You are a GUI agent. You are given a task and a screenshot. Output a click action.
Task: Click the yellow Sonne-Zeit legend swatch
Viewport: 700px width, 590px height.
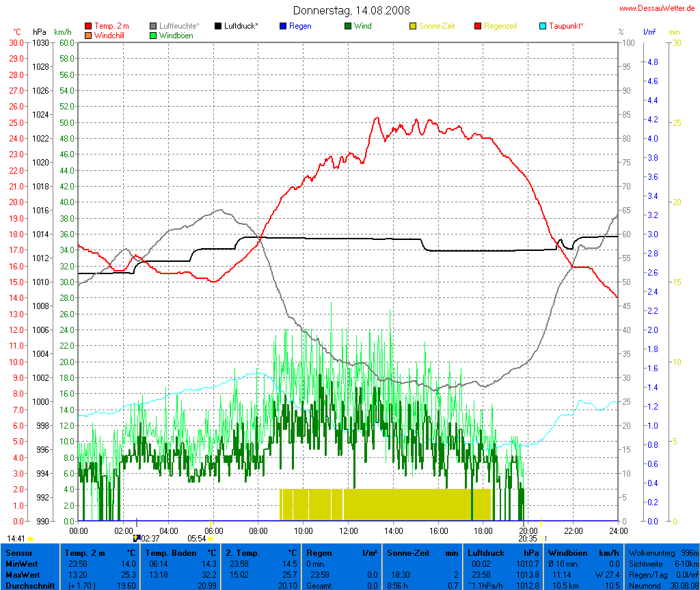[x=413, y=26]
